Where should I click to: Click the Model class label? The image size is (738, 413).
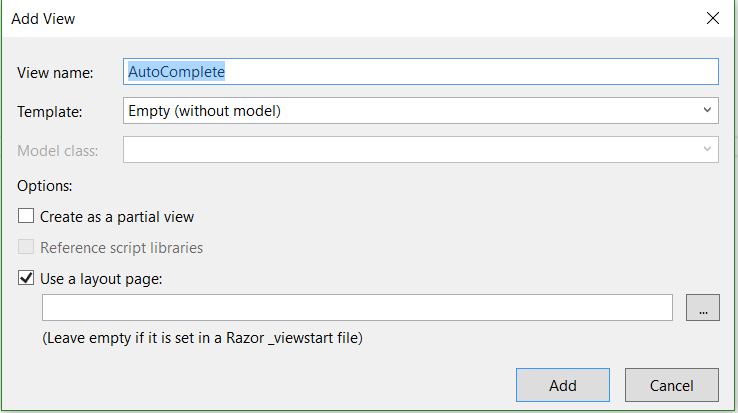pyautogui.click(x=58, y=151)
